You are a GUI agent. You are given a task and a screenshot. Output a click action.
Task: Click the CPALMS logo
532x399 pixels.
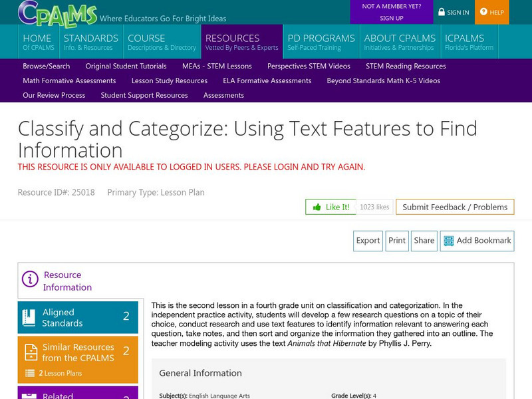pos(57,12)
